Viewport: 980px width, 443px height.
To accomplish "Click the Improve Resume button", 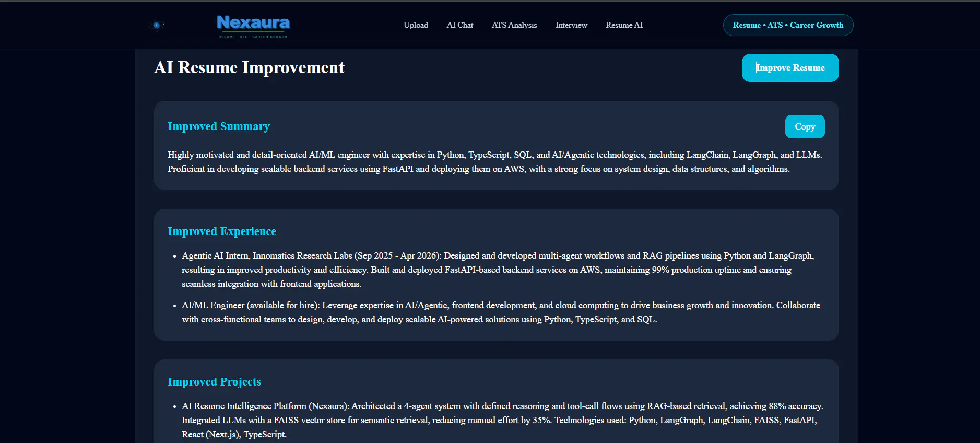I will pyautogui.click(x=790, y=68).
